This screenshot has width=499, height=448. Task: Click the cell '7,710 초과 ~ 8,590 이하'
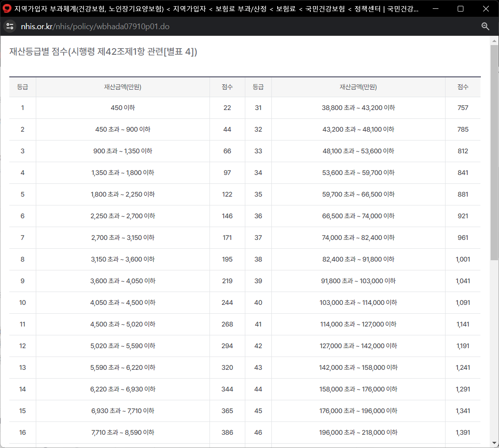pos(123,433)
